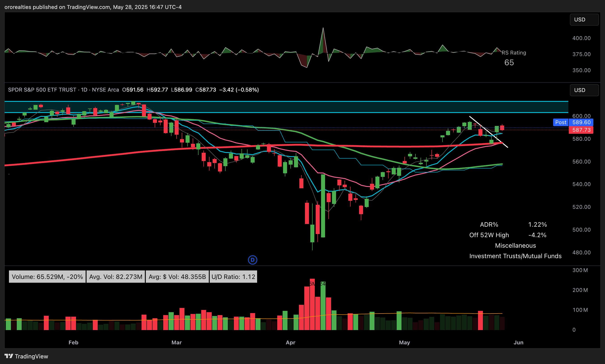The height and width of the screenshot is (364, 605).
Task: Click the RS Rating value 65
Action: pos(509,63)
